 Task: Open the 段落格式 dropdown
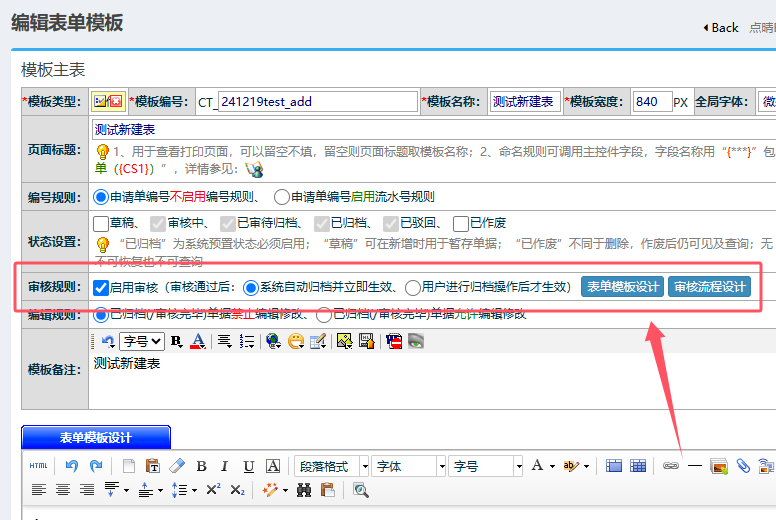tap(332, 466)
